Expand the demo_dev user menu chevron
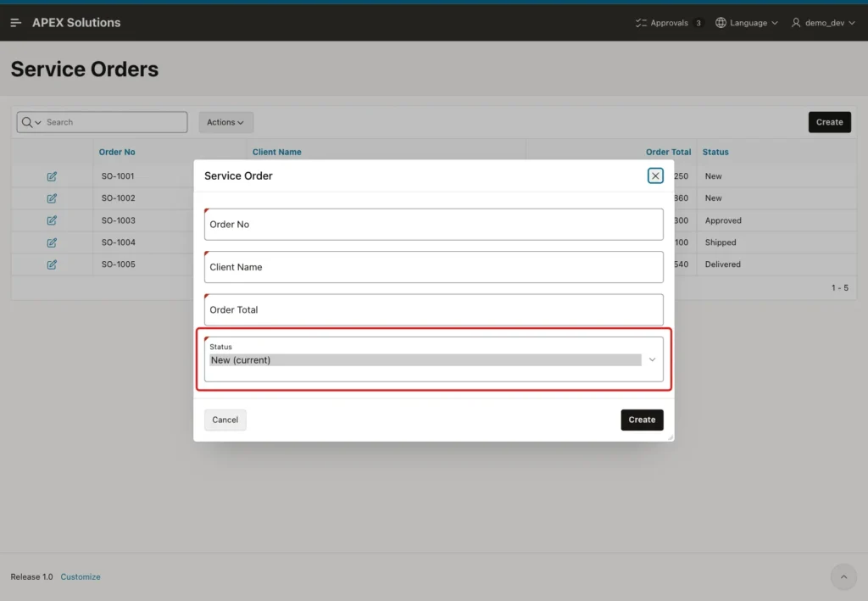This screenshot has height=601, width=868. (851, 23)
